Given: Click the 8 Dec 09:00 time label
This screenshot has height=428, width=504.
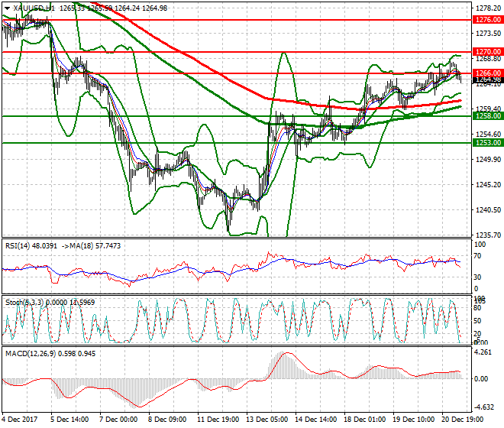Looking at the screenshot, I should coord(167,420).
